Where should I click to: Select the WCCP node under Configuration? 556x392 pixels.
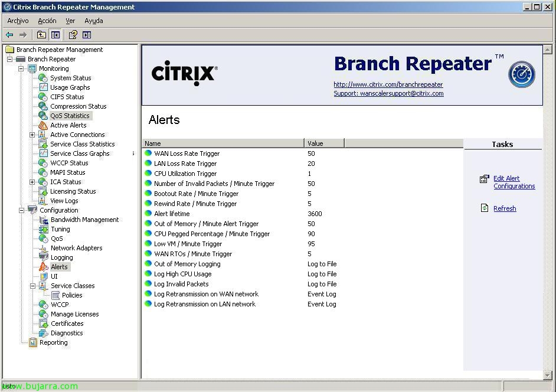click(60, 305)
